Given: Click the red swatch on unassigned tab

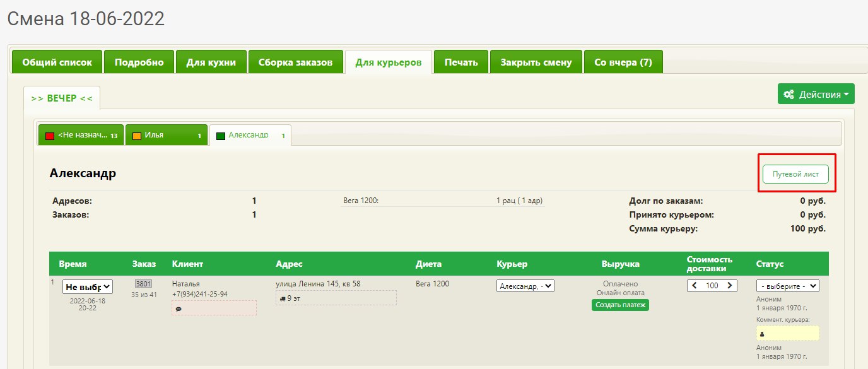Looking at the screenshot, I should (x=50, y=136).
